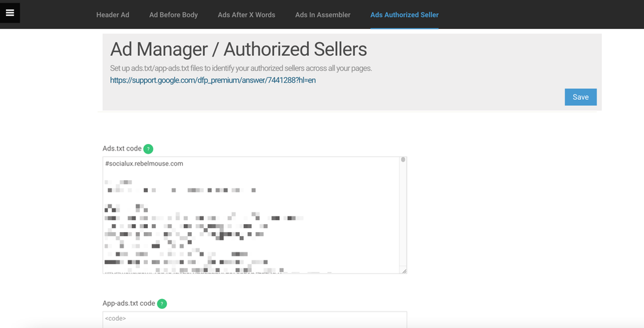
Task: Click the #socialux.rebelmouse.com line in textarea
Action: [144, 164]
